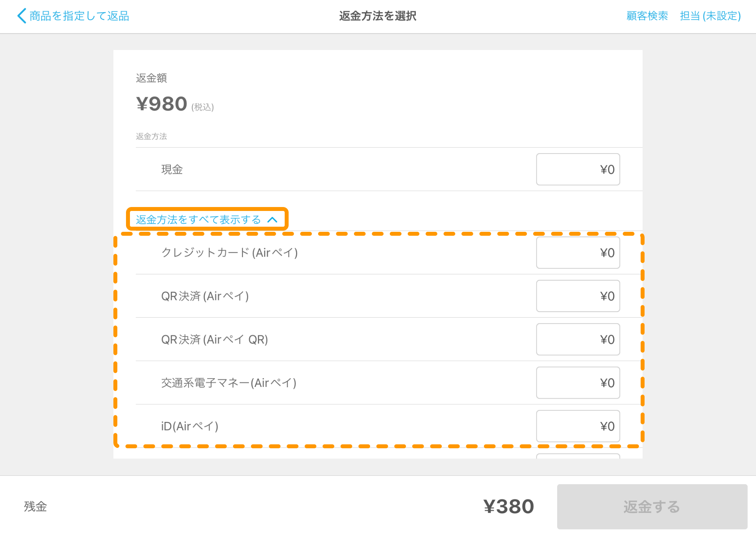Select the 交通系電子マネー (Airペイ) amount field

[578, 383]
